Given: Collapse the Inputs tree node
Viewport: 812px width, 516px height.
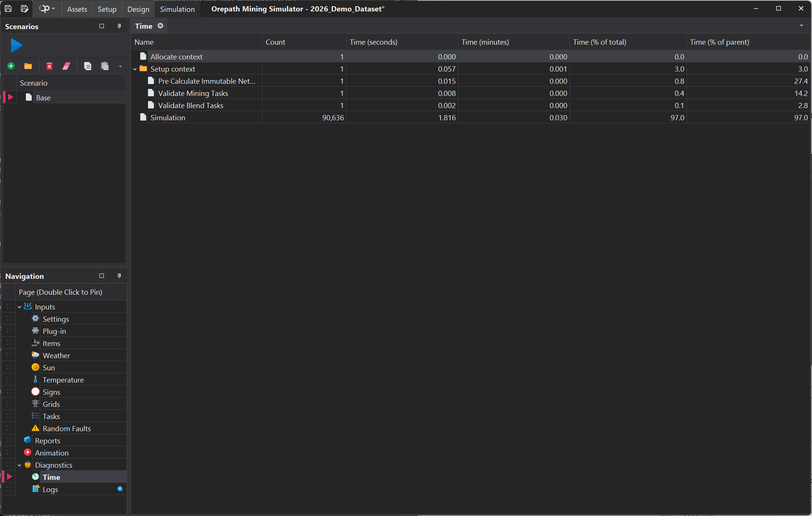Looking at the screenshot, I should (x=20, y=307).
